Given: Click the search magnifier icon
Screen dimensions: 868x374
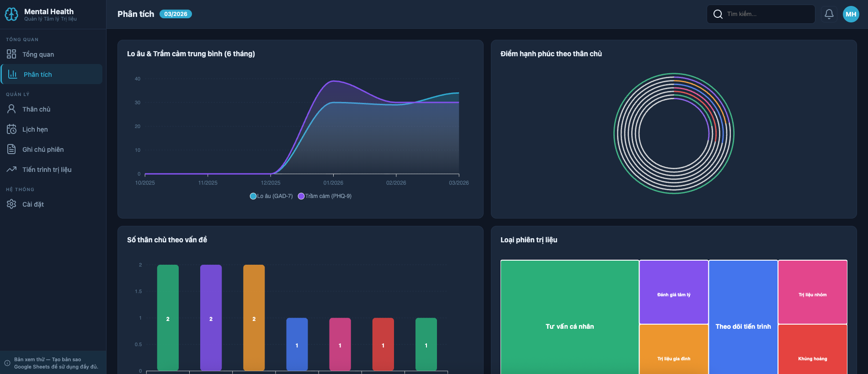Looking at the screenshot, I should point(718,14).
